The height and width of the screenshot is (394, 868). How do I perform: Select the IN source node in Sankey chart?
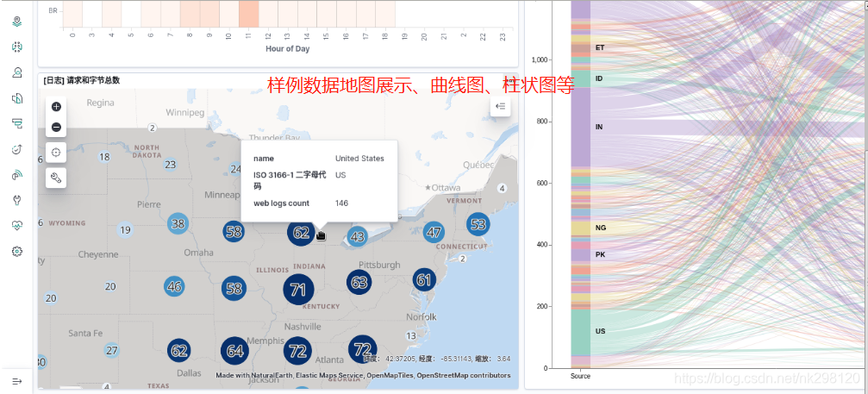click(x=581, y=127)
